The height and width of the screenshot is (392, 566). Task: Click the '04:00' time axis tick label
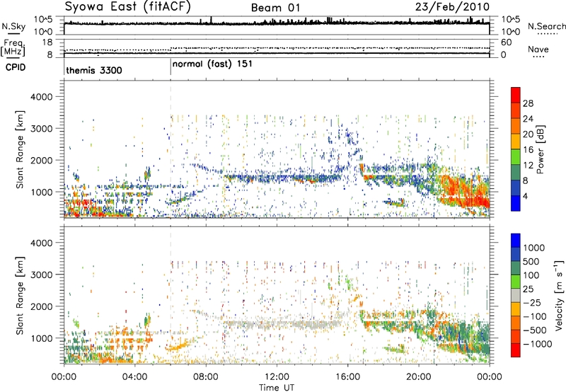(x=134, y=377)
